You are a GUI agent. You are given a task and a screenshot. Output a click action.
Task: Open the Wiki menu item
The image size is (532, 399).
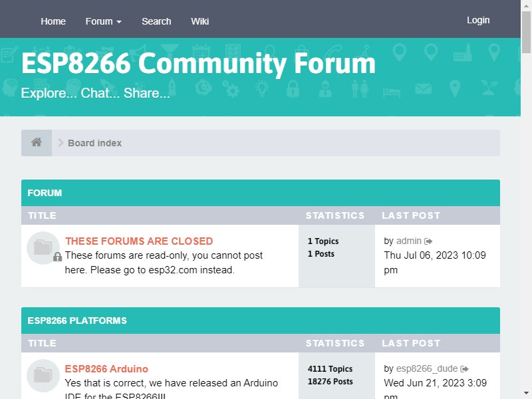tap(200, 21)
